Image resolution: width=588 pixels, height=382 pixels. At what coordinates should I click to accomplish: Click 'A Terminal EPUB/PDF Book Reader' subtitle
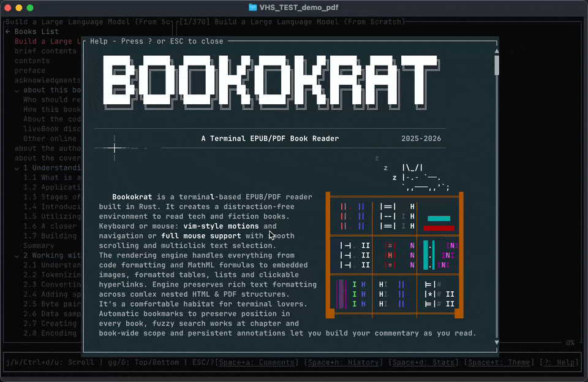tap(270, 139)
